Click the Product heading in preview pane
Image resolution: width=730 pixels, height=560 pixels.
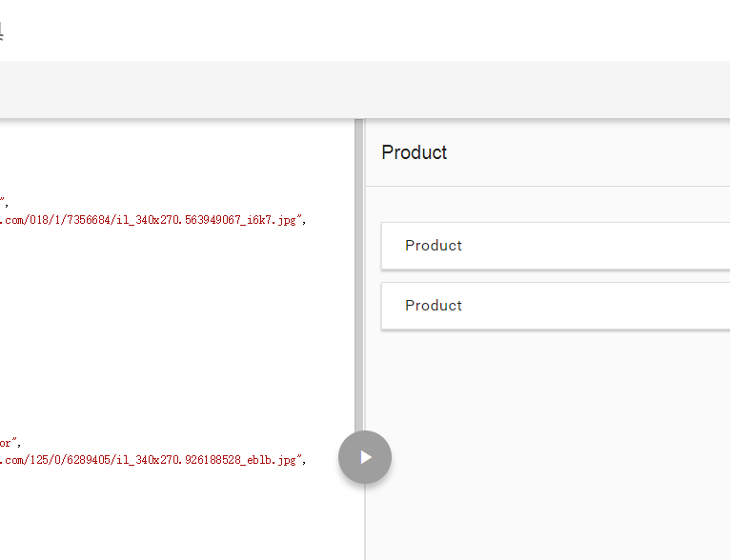click(415, 152)
